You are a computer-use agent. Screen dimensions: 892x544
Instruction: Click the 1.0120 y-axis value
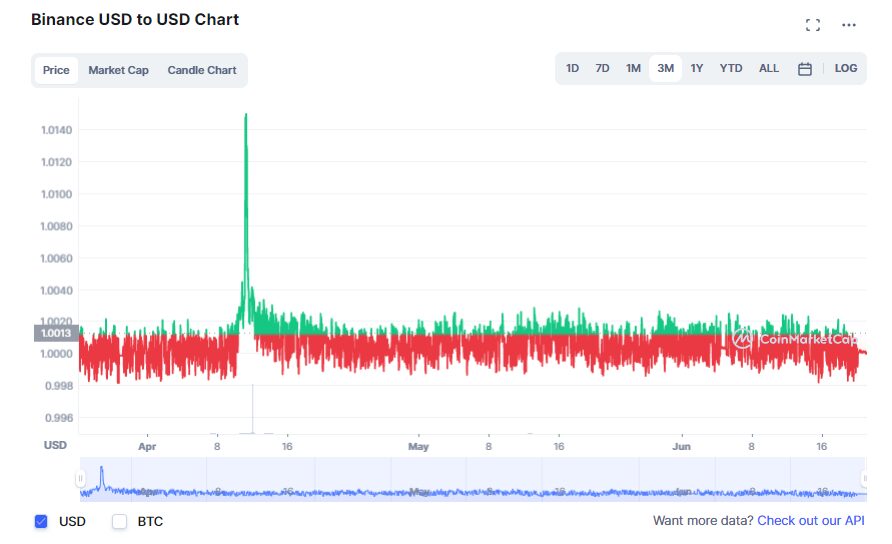pyautogui.click(x=56, y=163)
